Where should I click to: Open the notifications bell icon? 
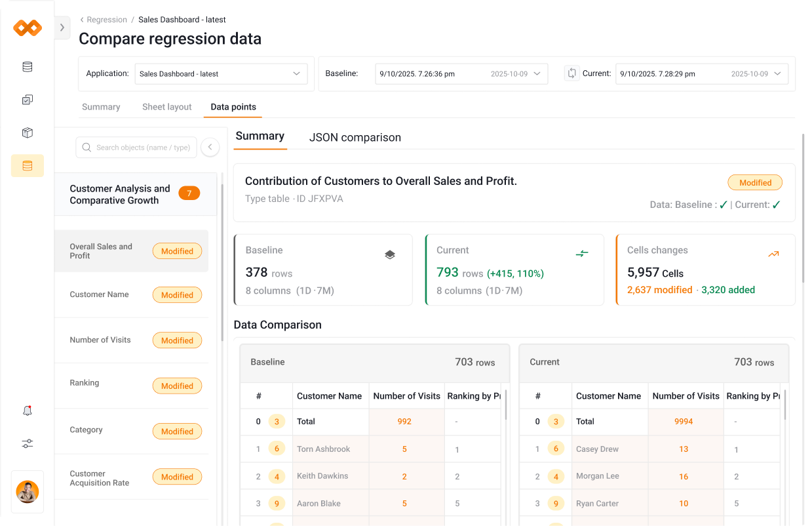click(27, 410)
